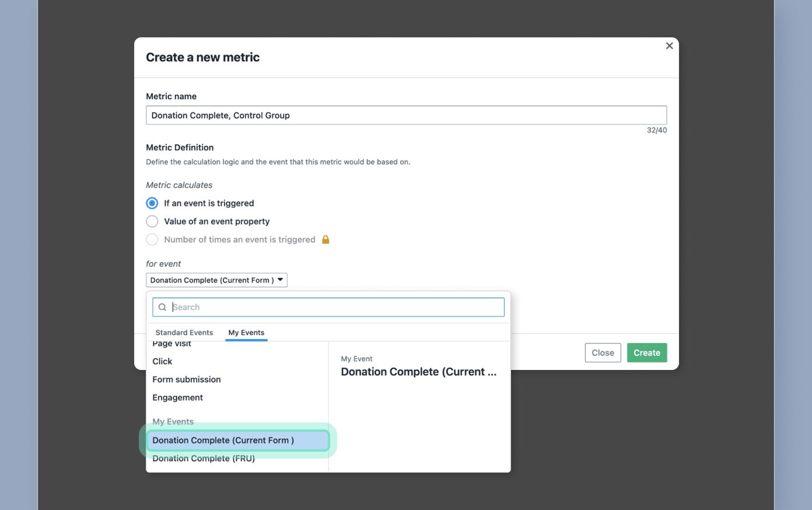Switch to the My Events tab
The width and height of the screenshot is (812, 510).
246,332
